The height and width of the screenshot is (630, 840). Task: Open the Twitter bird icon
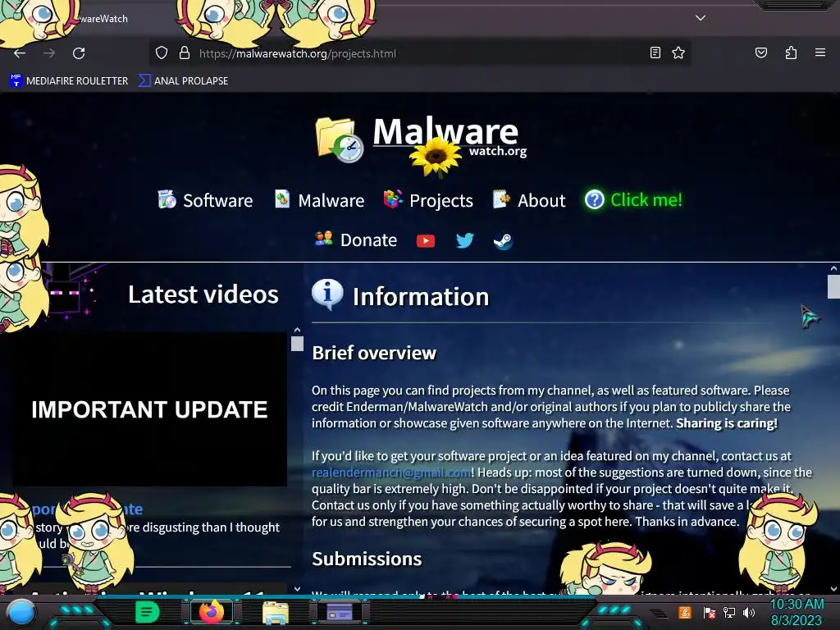pos(464,240)
